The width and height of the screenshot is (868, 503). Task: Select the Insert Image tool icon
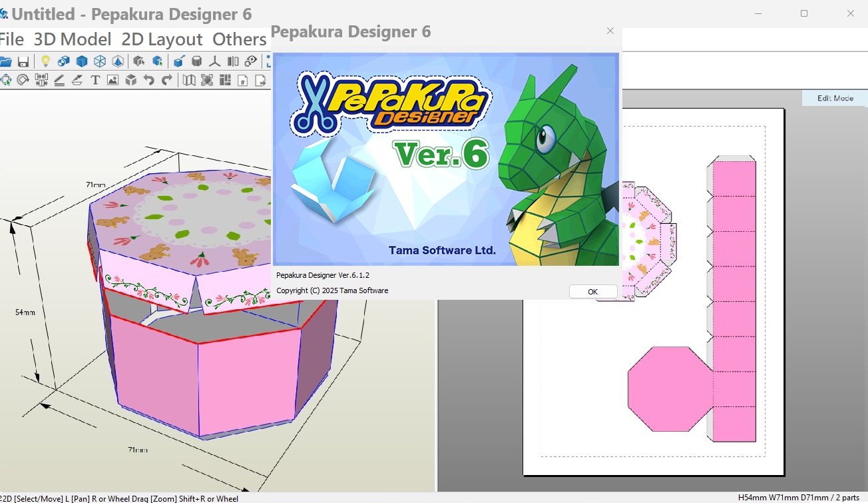[112, 80]
